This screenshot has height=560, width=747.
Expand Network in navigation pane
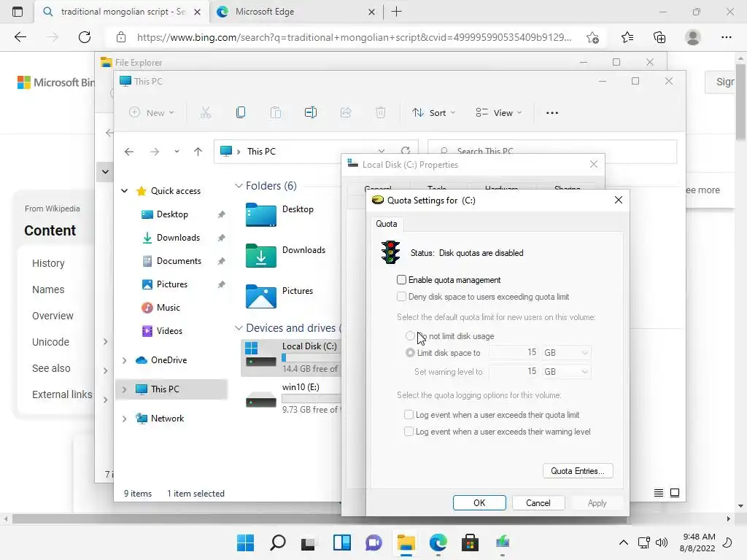click(124, 419)
